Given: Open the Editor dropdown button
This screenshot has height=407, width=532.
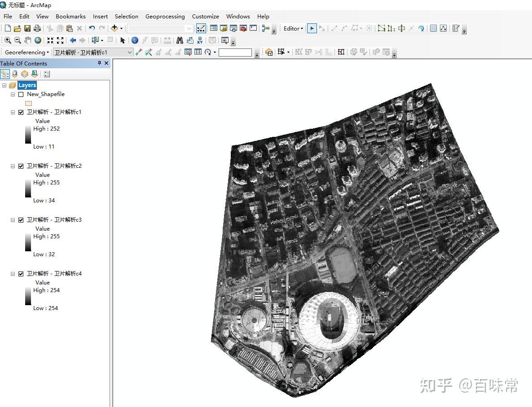Looking at the screenshot, I should [x=294, y=28].
